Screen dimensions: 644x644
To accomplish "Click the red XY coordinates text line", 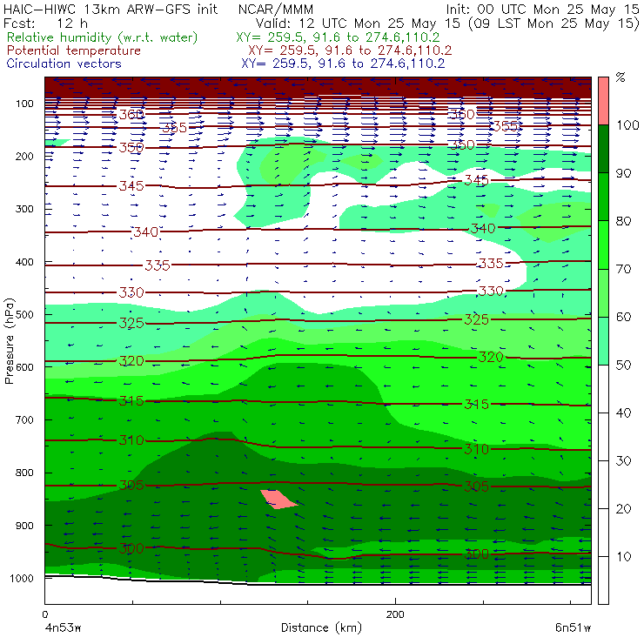I will coord(350,50).
